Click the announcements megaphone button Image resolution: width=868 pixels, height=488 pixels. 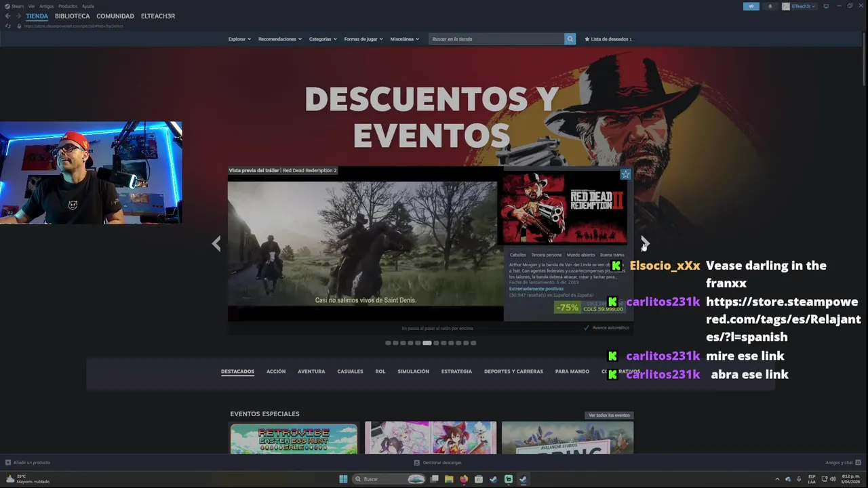click(751, 6)
